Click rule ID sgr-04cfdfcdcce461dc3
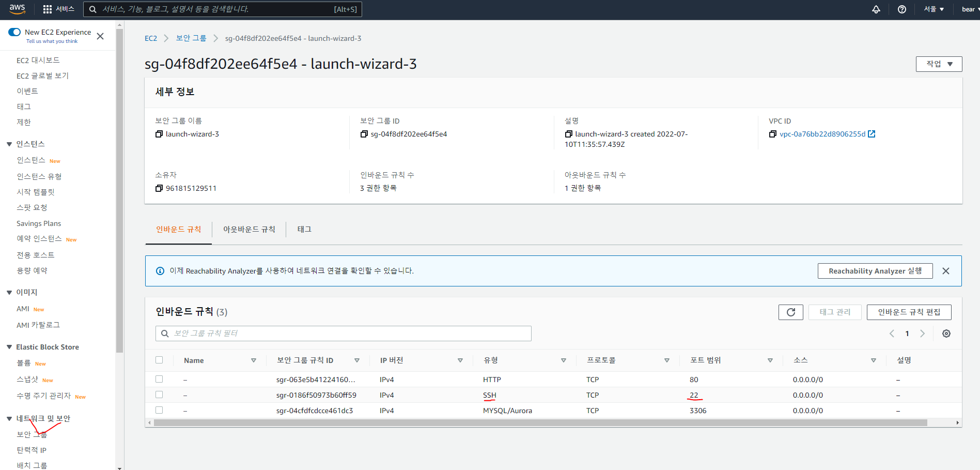The image size is (980, 470). (315, 411)
